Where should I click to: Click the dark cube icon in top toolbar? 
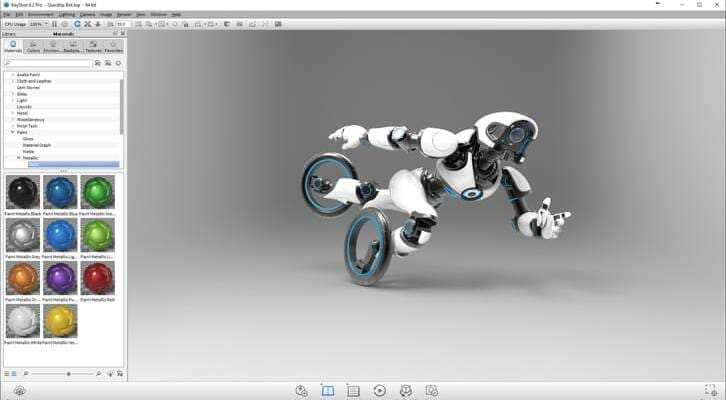(x=227, y=24)
